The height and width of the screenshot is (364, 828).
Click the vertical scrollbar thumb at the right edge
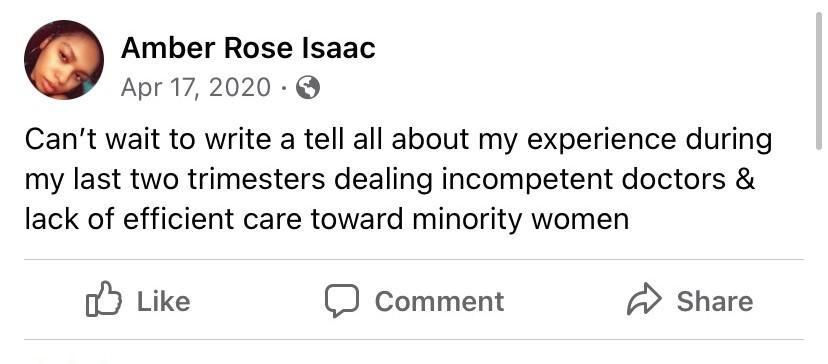pyautogui.click(x=820, y=81)
